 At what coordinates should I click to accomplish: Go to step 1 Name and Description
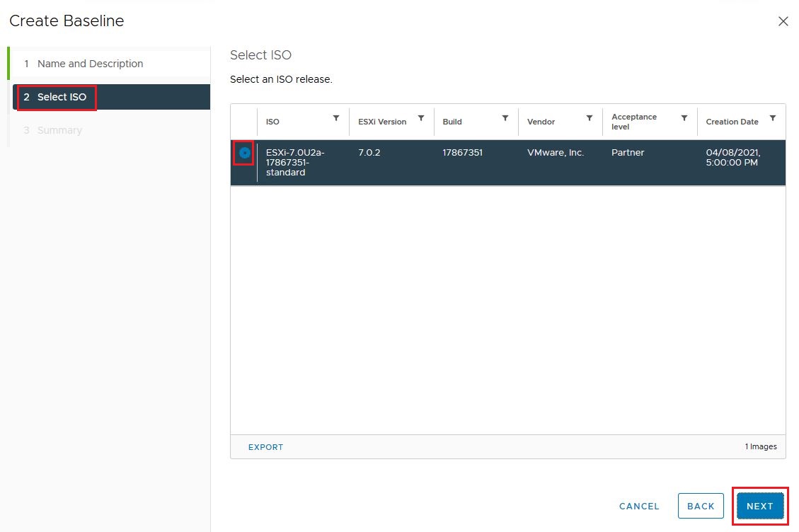click(x=90, y=64)
